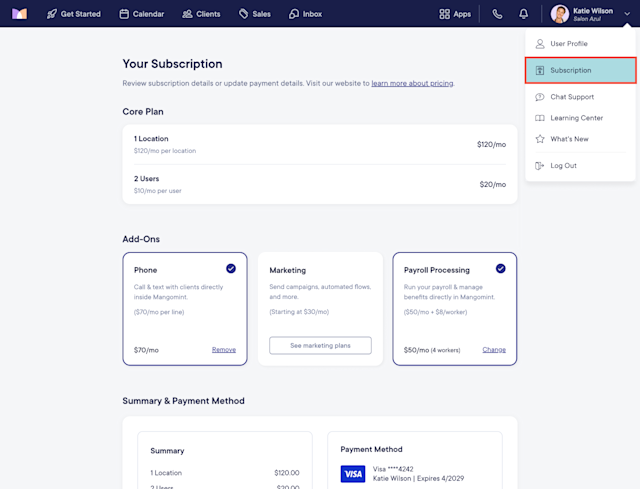The width and height of the screenshot is (640, 489).
Task: Click the Learning Center book icon
Action: point(540,118)
